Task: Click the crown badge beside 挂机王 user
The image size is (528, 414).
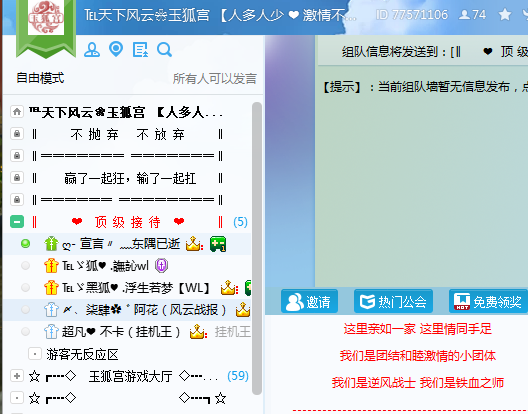Action: click(x=197, y=332)
